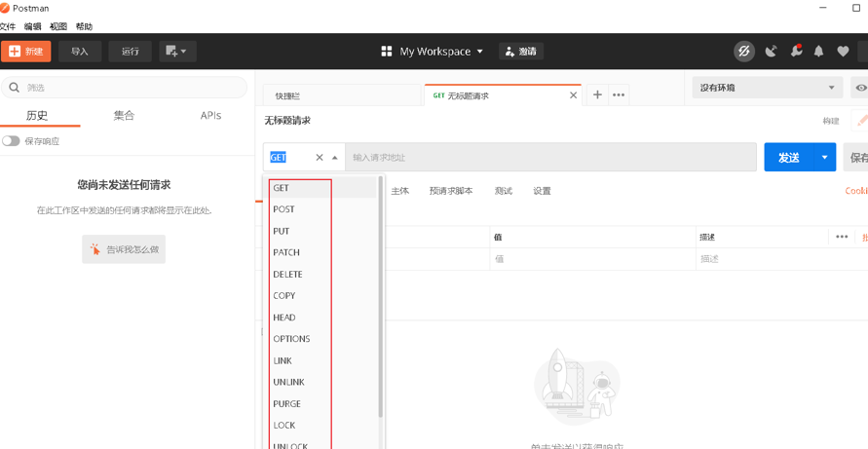868x449 pixels.
Task: Choose PATCH from the method list
Action: point(321,252)
